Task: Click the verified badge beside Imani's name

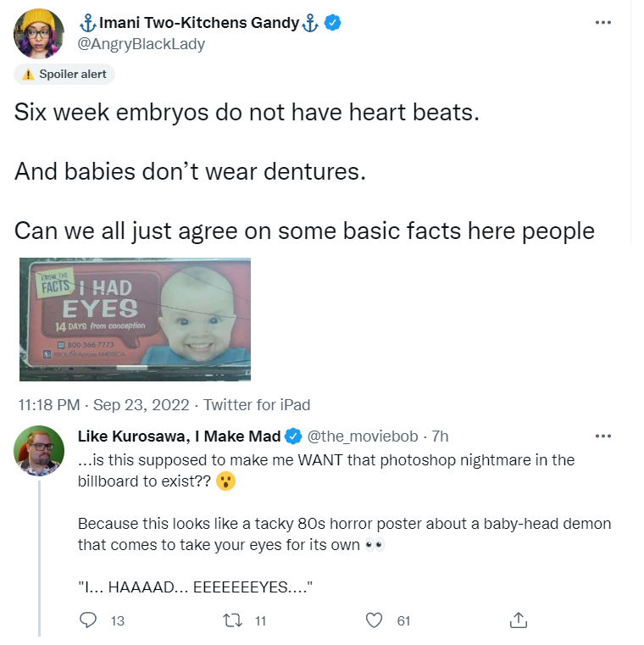Action: pos(332,23)
